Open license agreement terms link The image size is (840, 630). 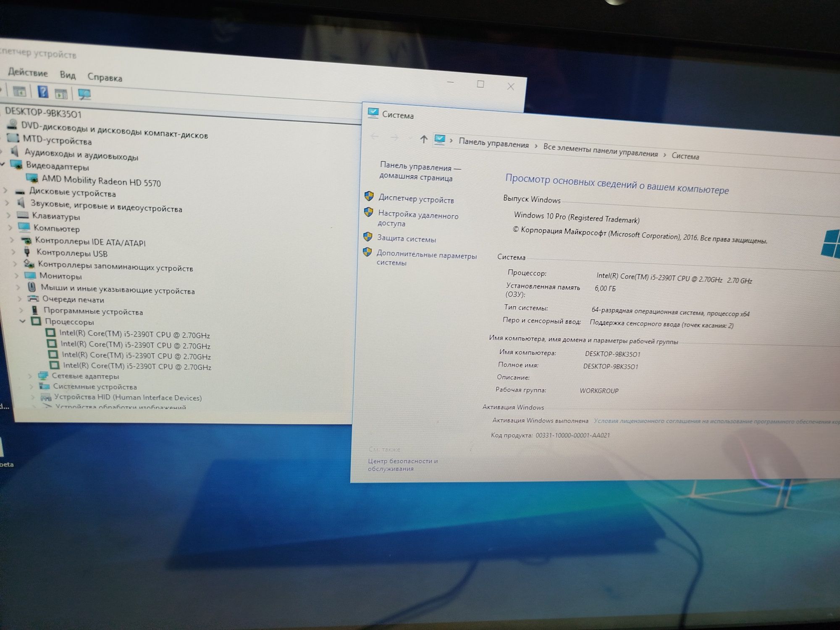coord(717,421)
